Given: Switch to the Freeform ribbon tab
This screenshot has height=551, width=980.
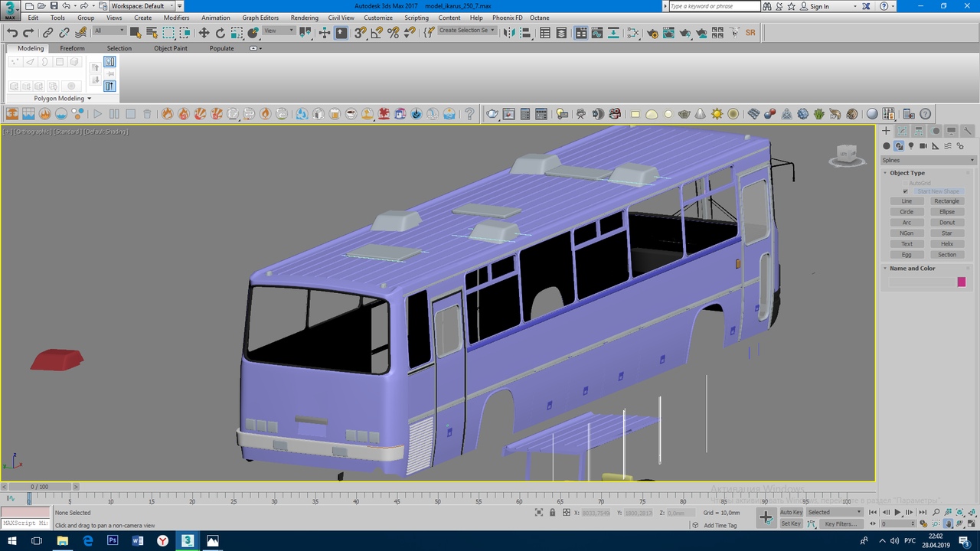Looking at the screenshot, I should tap(73, 48).
